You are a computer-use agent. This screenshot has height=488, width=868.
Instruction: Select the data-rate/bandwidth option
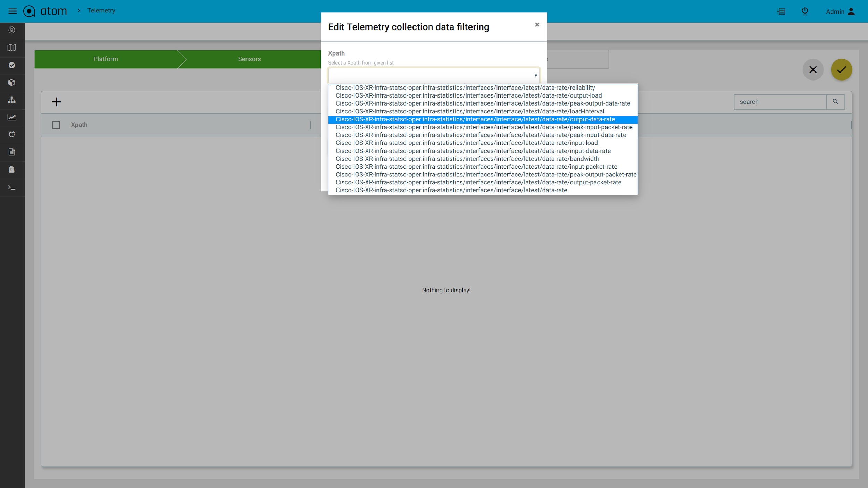[483, 159]
